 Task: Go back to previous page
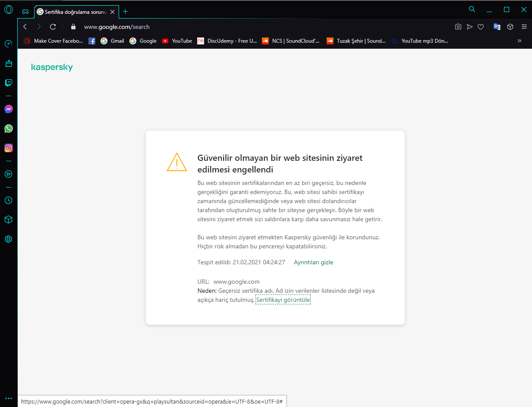[25, 27]
